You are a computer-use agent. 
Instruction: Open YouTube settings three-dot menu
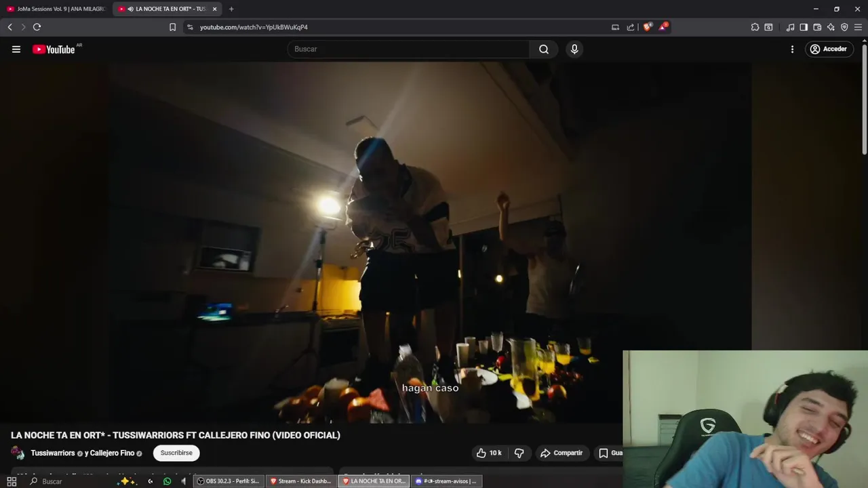click(x=792, y=49)
